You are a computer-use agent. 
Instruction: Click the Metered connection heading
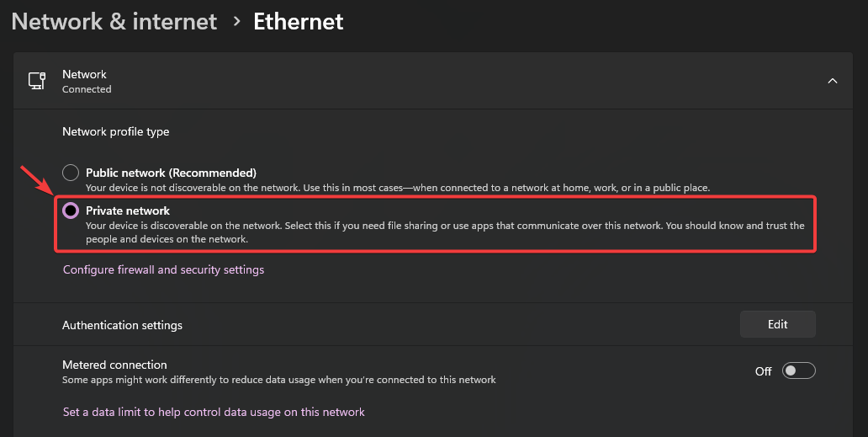(114, 365)
